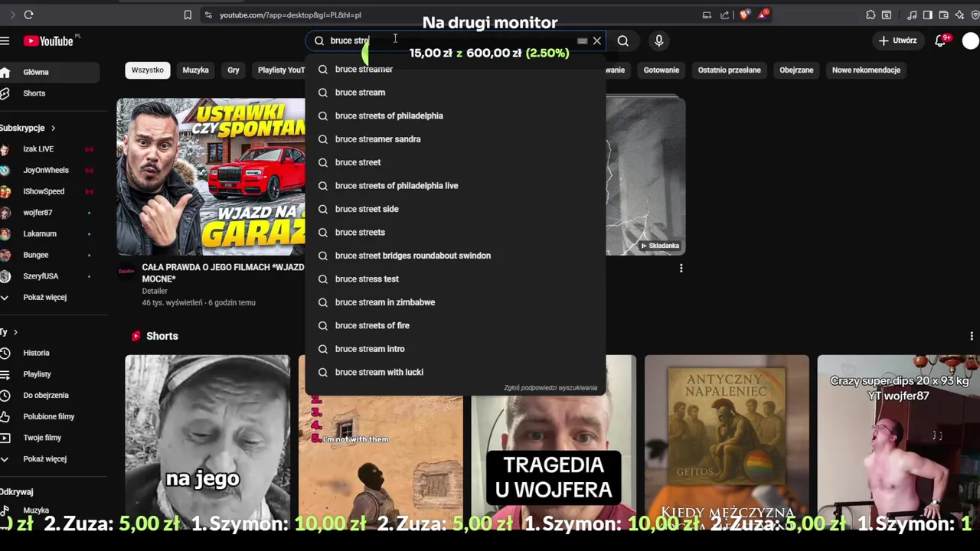Open 'Twoje filmy' in the sidebar
Screen dimensions: 980x551
coord(50,438)
